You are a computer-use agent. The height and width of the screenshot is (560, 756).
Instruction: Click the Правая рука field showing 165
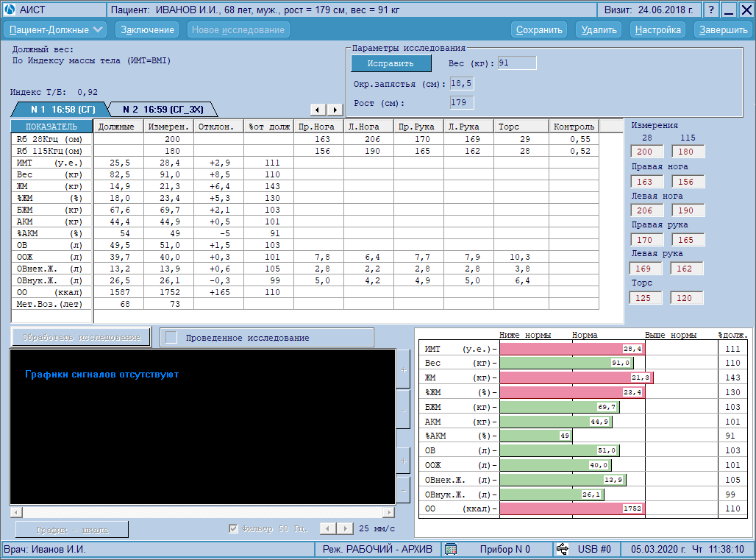click(688, 240)
